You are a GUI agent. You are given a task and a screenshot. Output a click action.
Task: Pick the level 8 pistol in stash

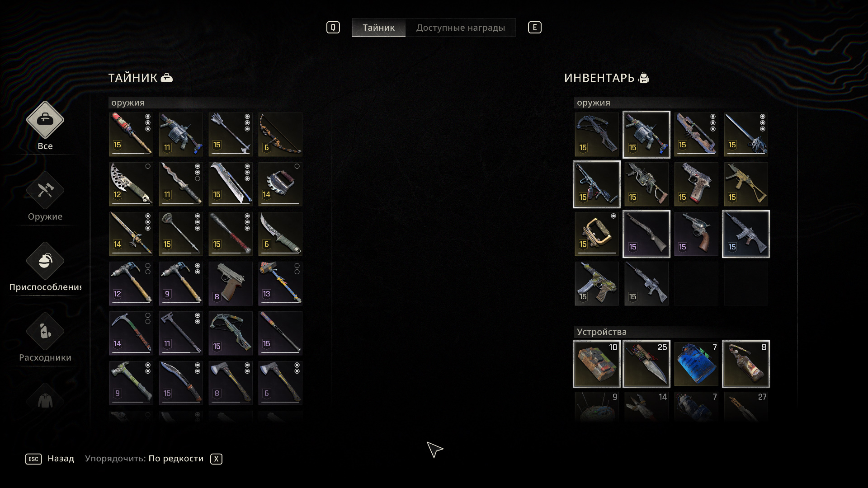(231, 284)
